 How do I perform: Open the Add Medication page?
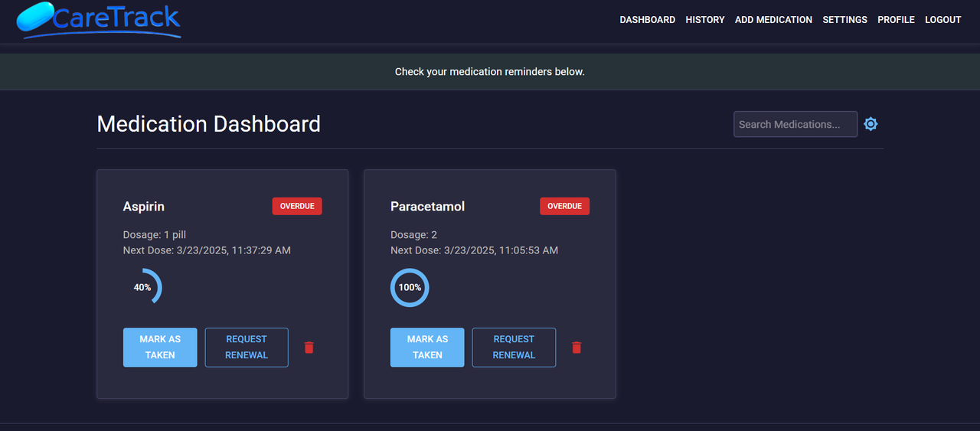[773, 20]
